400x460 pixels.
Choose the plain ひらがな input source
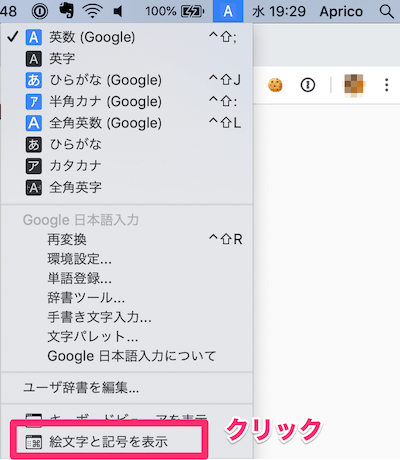(127, 144)
